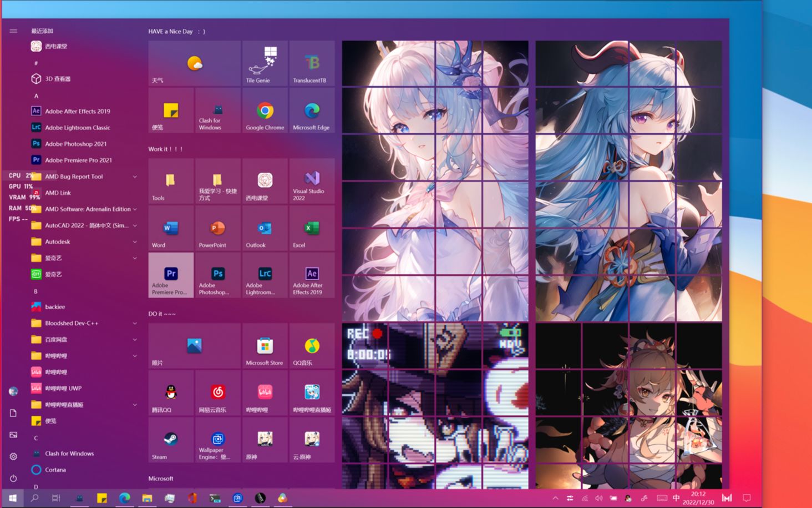Screen dimensions: 812x508
Task: Open the Outlook tile
Action: coord(265,228)
